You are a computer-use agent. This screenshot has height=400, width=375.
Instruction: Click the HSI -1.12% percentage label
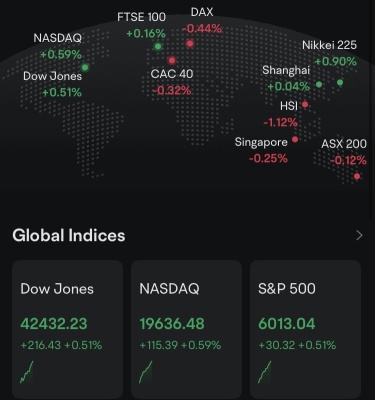[281, 123]
